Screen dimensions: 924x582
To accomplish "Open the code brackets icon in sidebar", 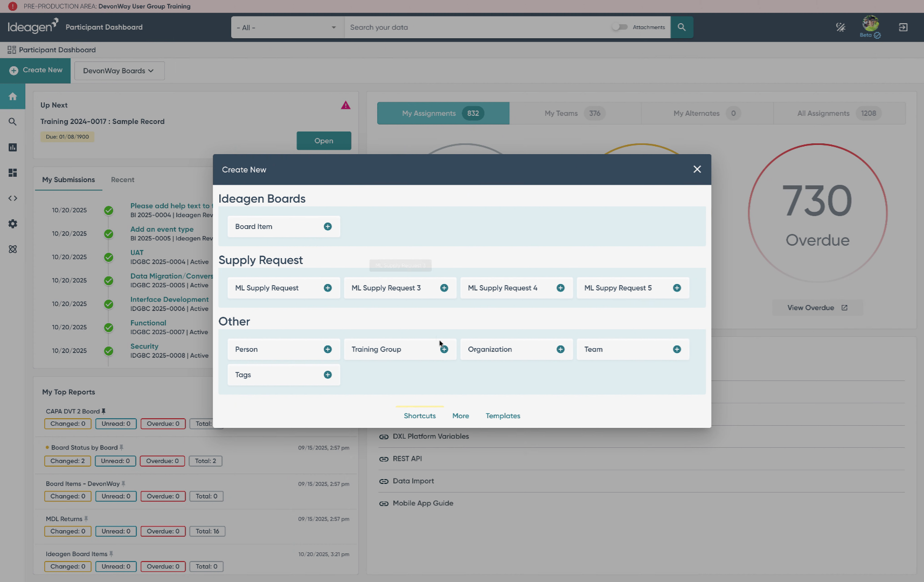I will [13, 198].
